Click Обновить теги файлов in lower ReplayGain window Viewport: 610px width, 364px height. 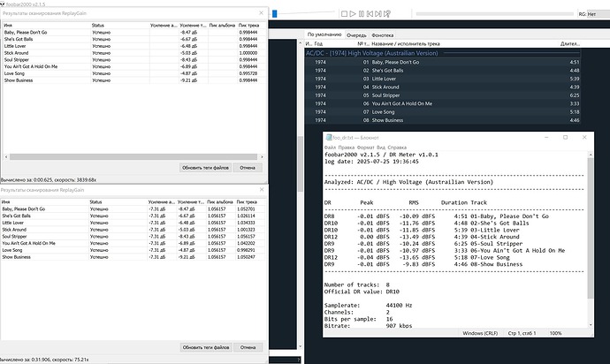[206, 347]
